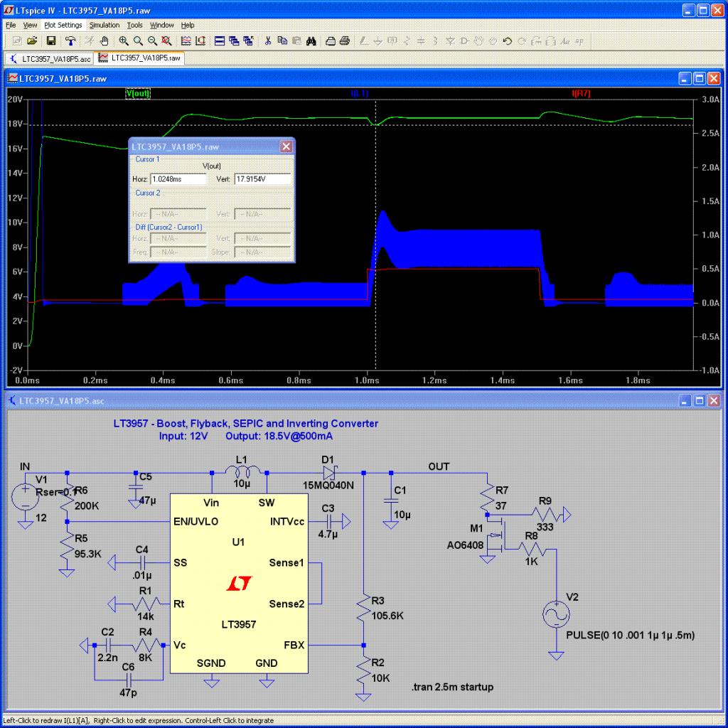
Task: Click the Find binoculars icon
Action: (311, 41)
